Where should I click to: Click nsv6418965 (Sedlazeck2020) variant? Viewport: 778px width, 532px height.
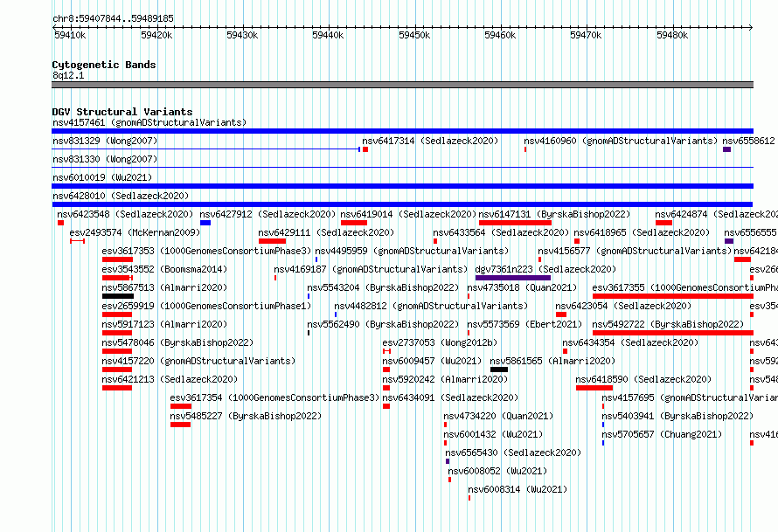pos(642,232)
